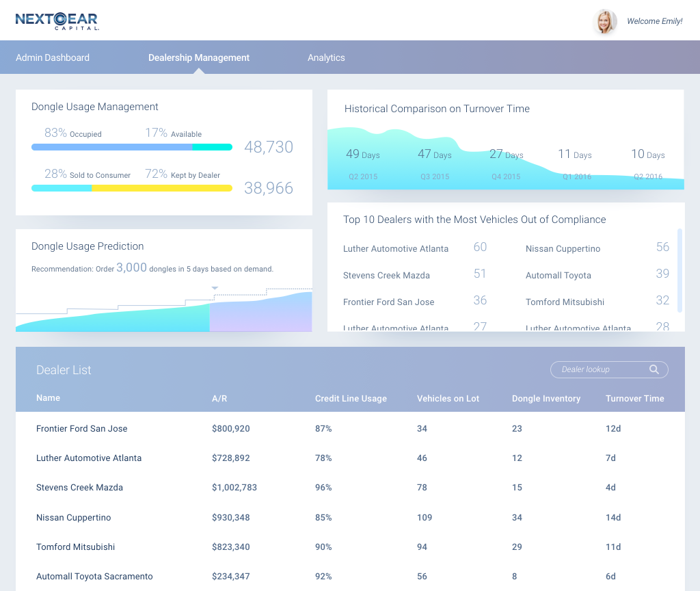Screen dimensions: 700x591
Task: Click the $728,892 A/R value
Action: pos(231,458)
